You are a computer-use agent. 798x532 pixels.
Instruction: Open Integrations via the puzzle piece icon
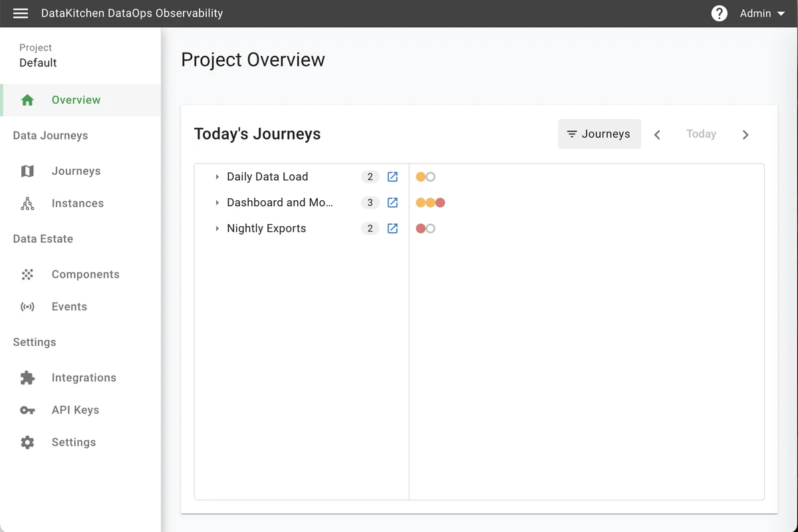click(27, 377)
